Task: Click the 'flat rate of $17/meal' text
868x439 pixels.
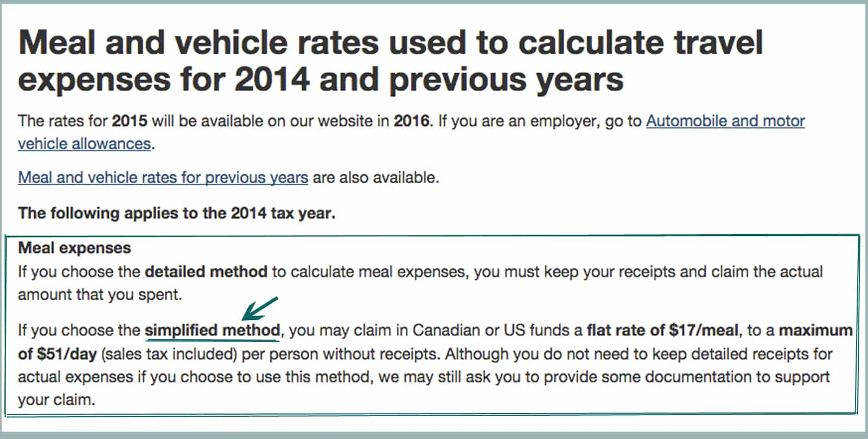Action: coord(662,330)
